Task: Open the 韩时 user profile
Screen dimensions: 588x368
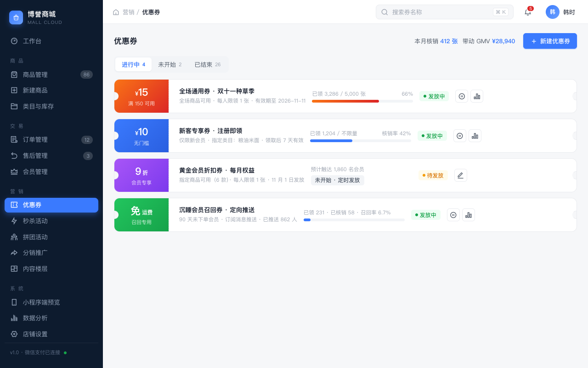Action: 560,12
